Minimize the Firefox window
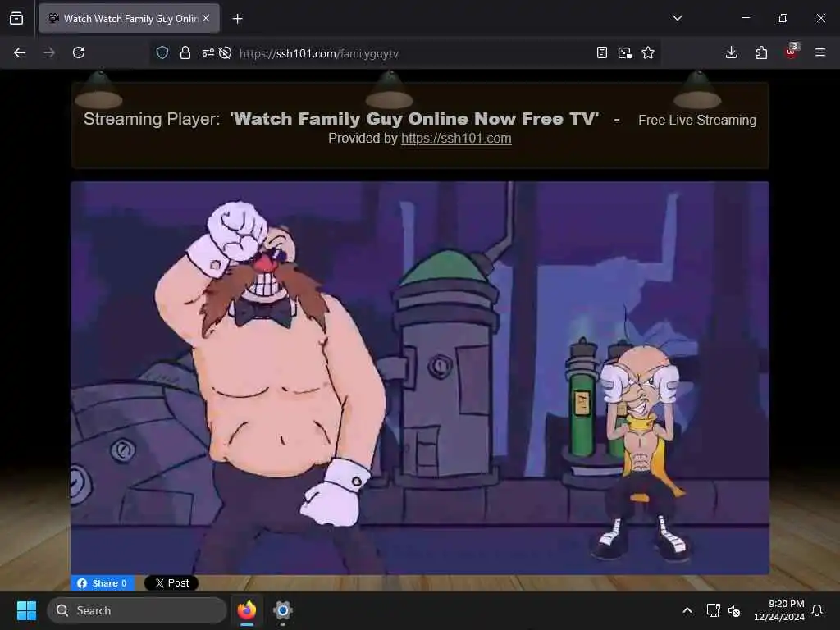The height and width of the screenshot is (630, 840). click(x=745, y=18)
